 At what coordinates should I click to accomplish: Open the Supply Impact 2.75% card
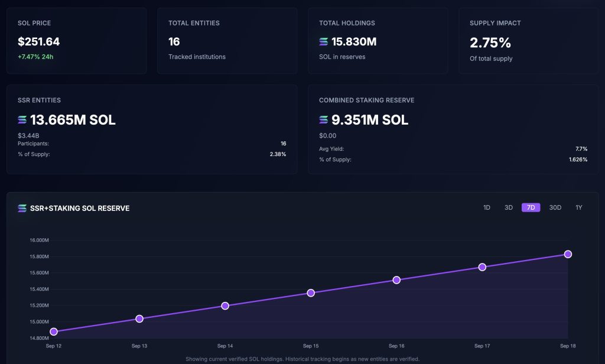tap(528, 41)
